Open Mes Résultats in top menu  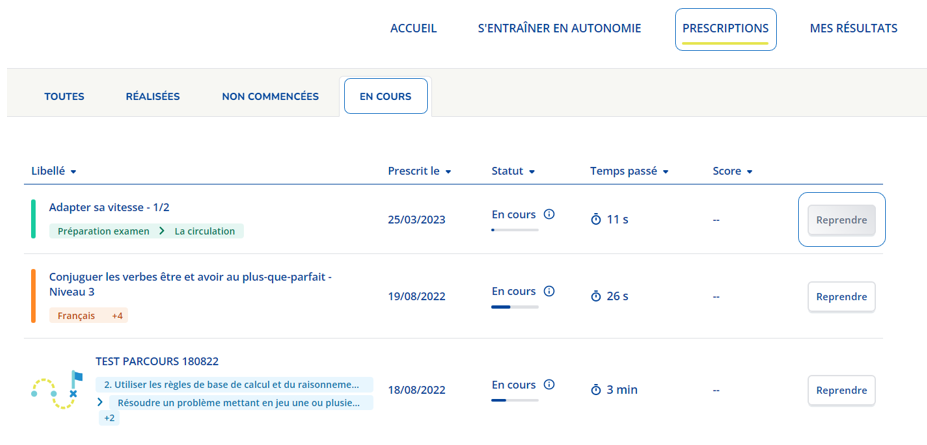[854, 28]
